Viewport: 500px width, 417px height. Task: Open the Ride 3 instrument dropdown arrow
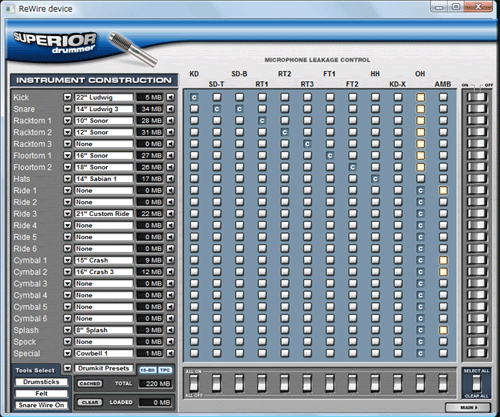click(x=67, y=214)
